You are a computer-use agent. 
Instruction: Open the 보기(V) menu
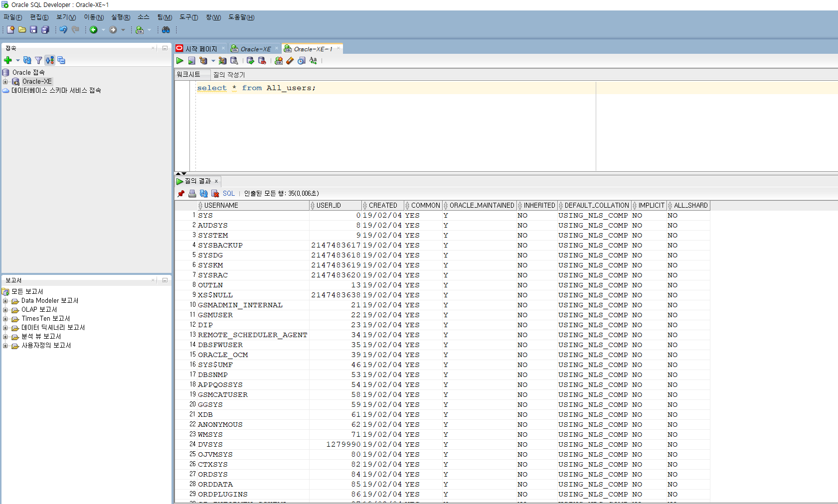tap(66, 17)
